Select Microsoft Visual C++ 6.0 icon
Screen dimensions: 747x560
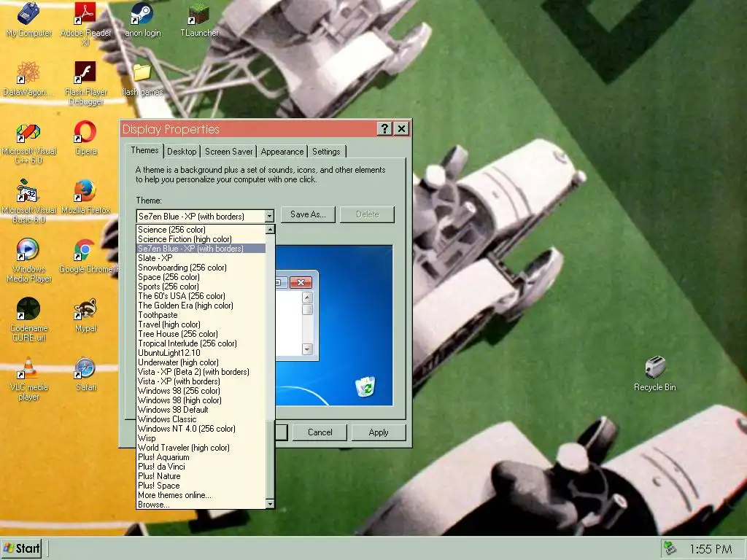point(28,142)
